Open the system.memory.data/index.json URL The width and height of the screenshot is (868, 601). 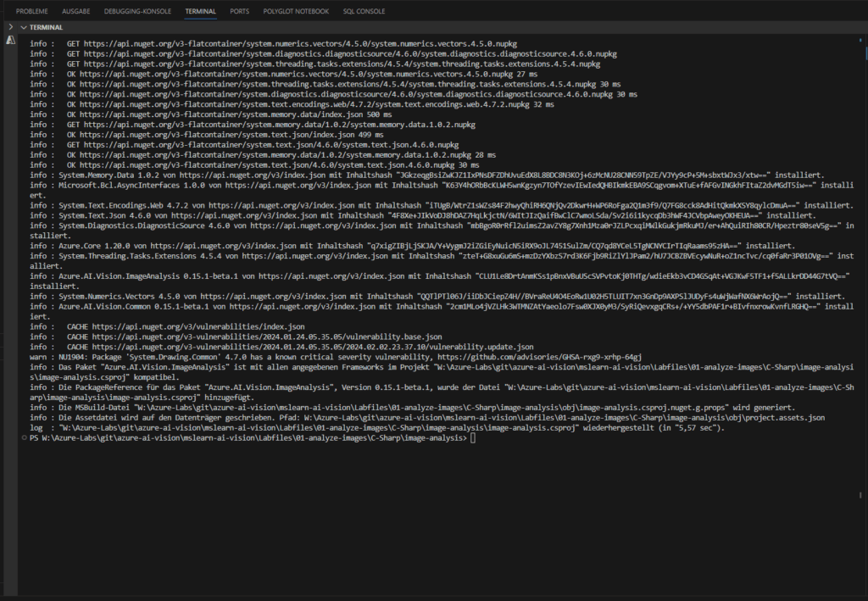coord(221,114)
